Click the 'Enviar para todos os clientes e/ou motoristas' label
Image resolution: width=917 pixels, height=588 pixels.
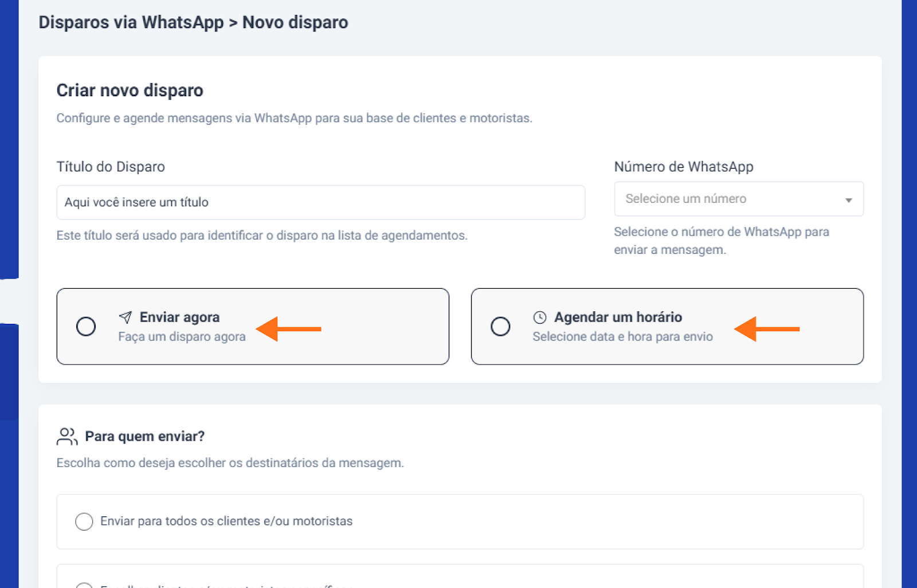coord(226,522)
